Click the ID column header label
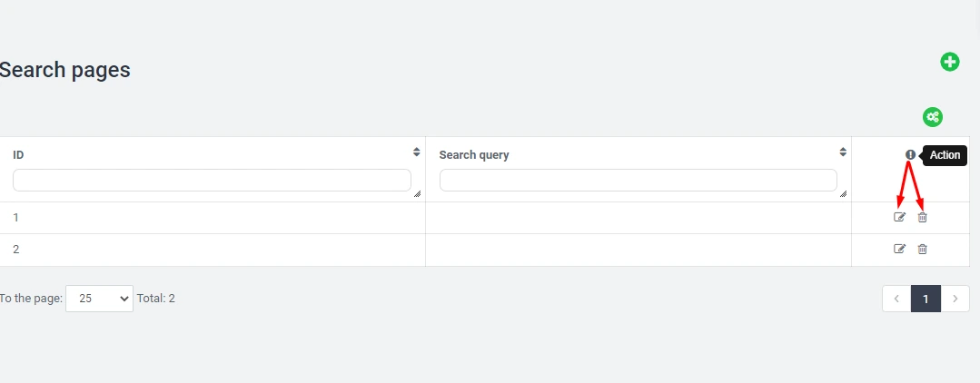Viewport: 980px width, 383px height. pos(18,155)
